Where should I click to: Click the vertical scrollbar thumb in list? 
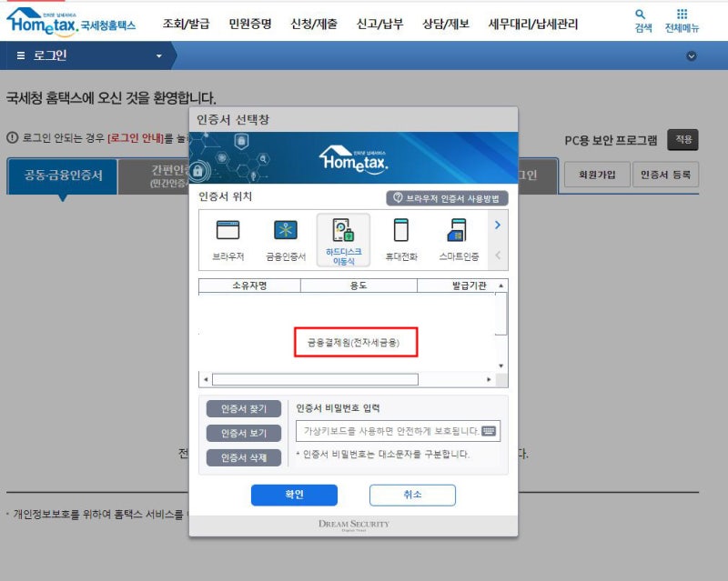tap(501, 314)
